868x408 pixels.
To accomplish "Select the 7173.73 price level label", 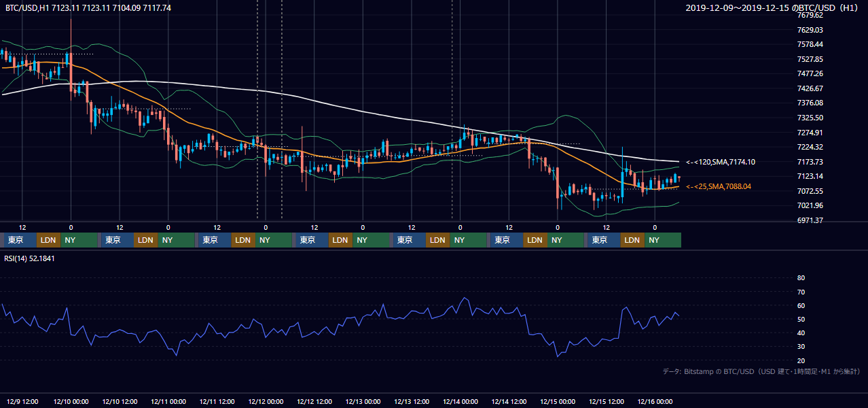I will tap(810, 162).
